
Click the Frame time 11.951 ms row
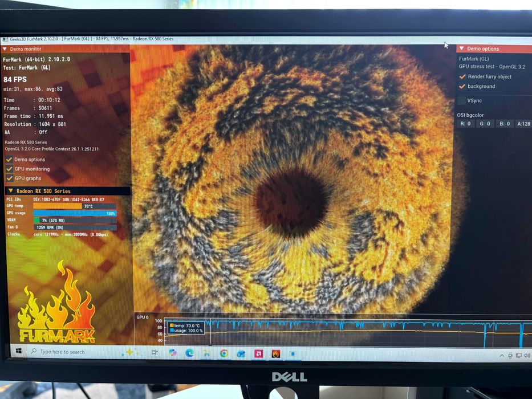[x=34, y=116]
